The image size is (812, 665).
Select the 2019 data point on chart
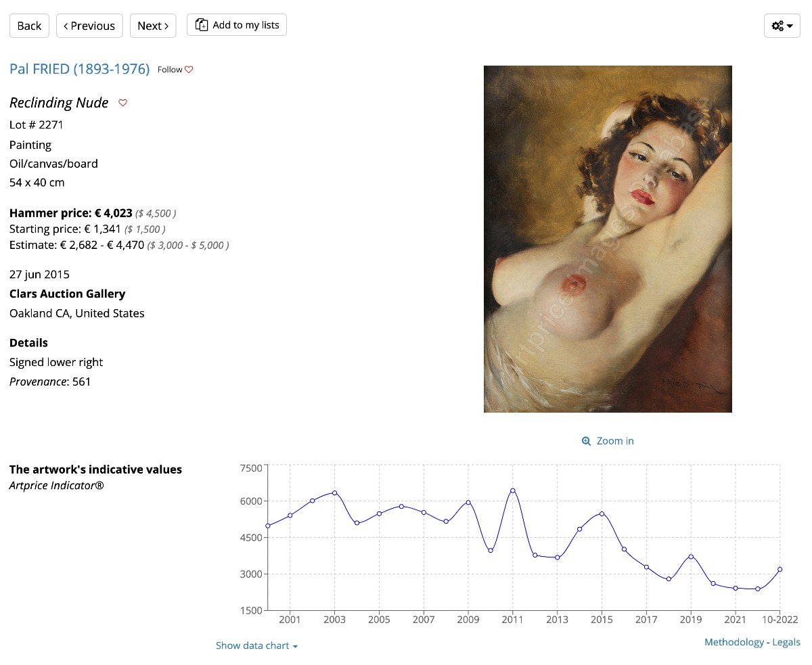691,557
